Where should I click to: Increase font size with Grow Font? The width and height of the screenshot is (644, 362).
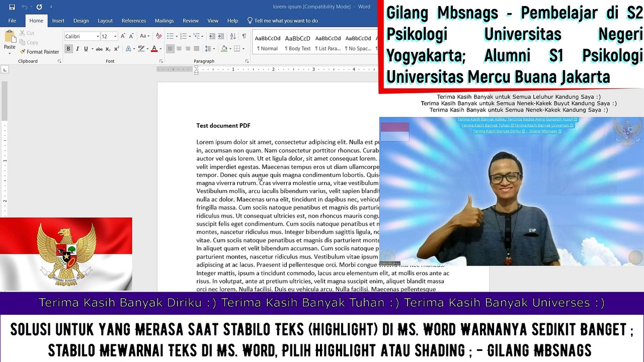[x=123, y=36]
